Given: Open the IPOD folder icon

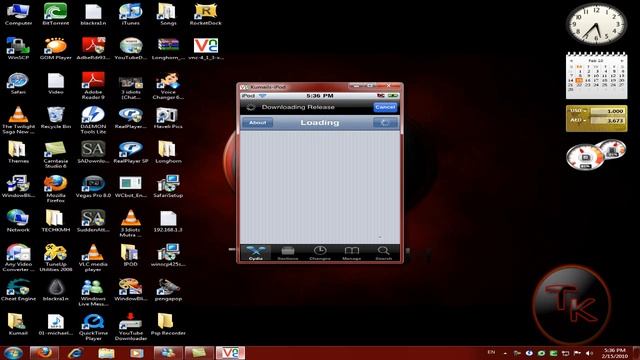Looking at the screenshot, I should click(x=131, y=255).
